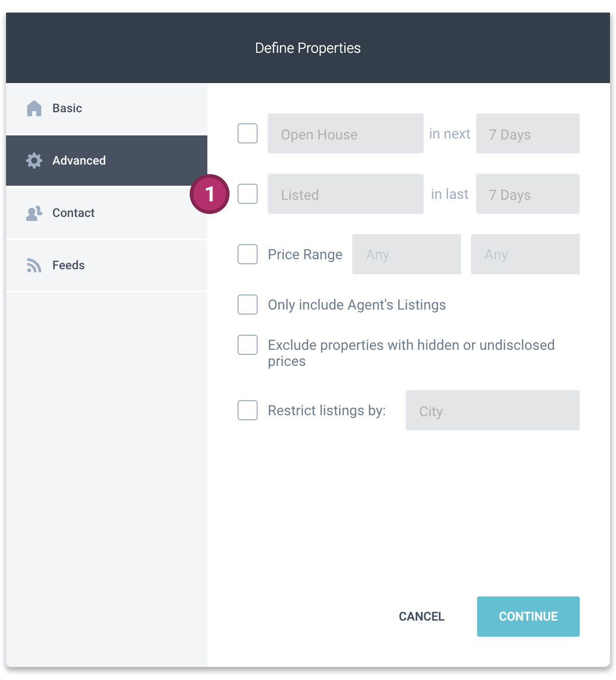Expand the Listed dropdown
This screenshot has width=616, height=680.
346,194
